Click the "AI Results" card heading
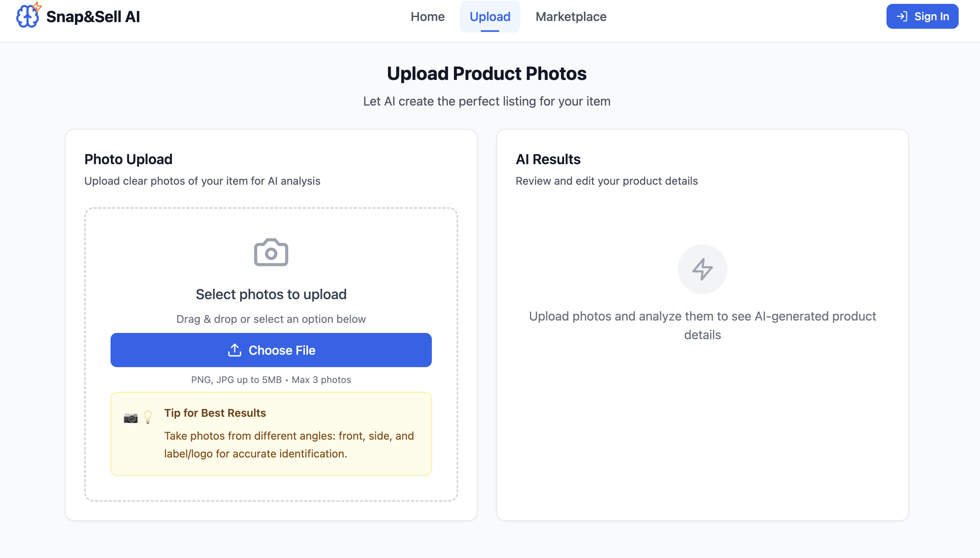 (x=548, y=159)
